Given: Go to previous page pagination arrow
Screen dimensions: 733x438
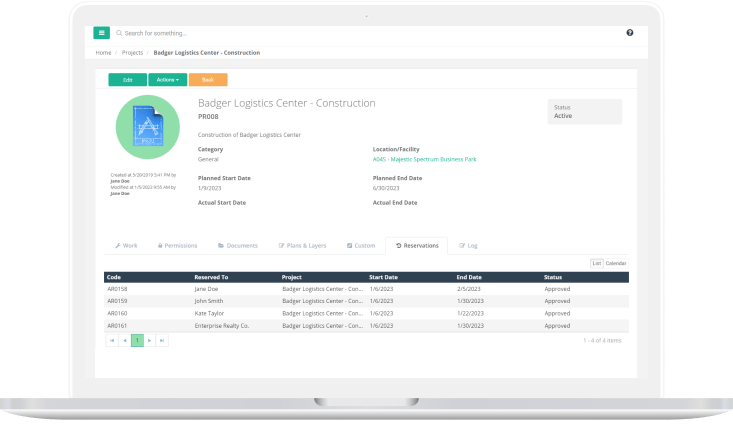Looking at the screenshot, I should coord(125,341).
